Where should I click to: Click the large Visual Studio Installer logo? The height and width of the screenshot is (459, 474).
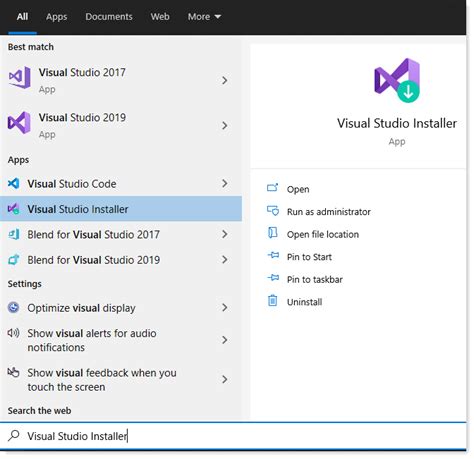(397, 80)
